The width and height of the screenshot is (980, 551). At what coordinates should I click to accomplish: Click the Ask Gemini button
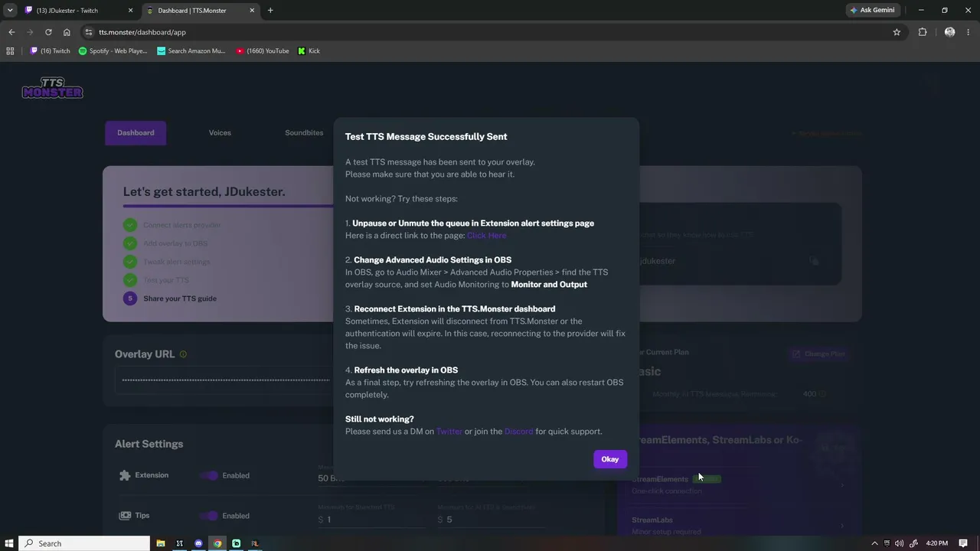873,10
